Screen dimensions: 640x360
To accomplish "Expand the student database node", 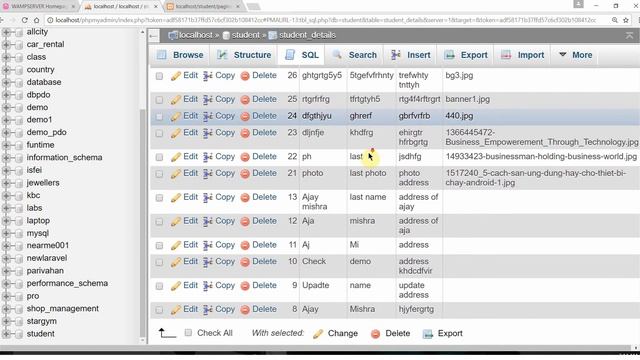I will 6,334.
